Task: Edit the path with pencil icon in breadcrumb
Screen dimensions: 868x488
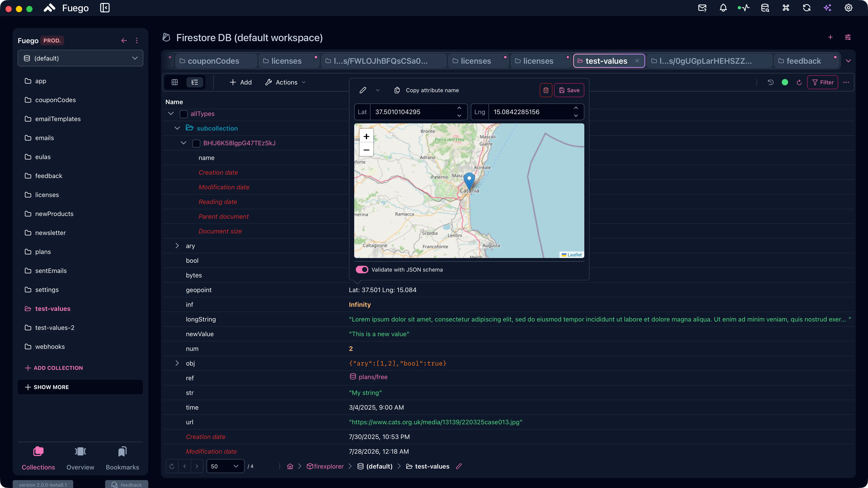Action: 459,467
